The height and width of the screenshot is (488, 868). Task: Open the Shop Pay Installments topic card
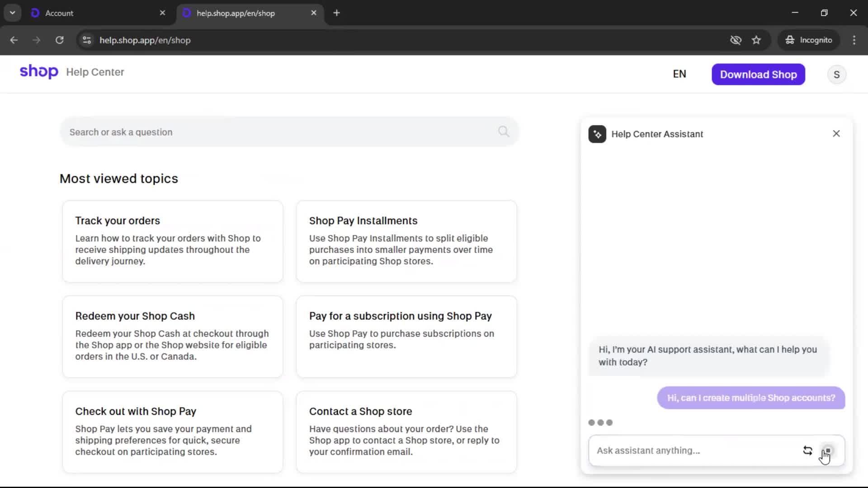click(406, 241)
